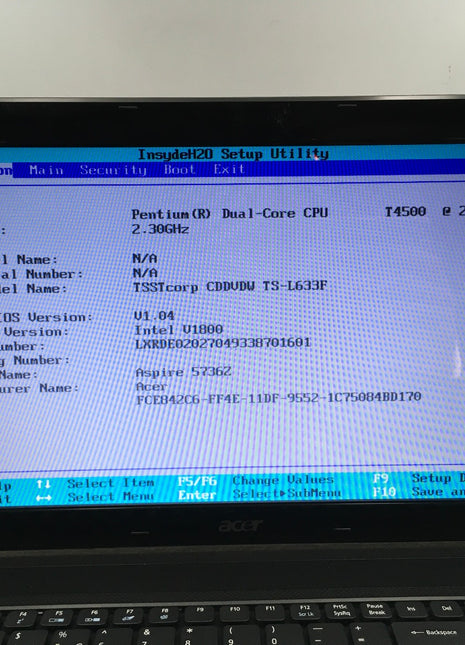Select the FCE842C6 UUID string
Screen dimensions: 465x645
[279, 398]
